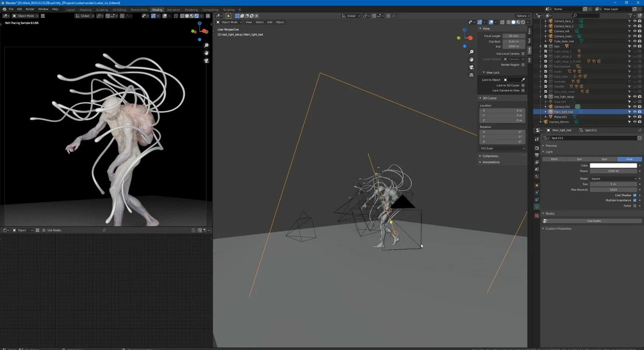
Task: Open the light Shape Square dropdown
Action: tap(613, 178)
